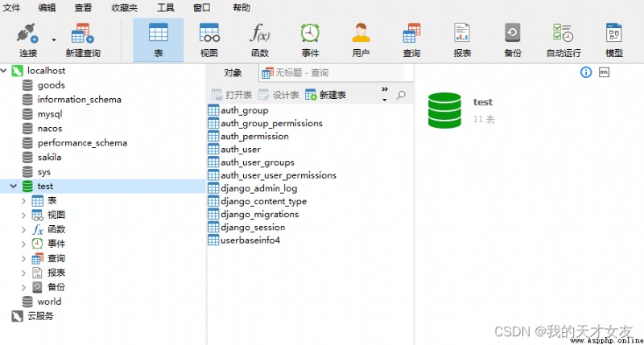Image resolution: width=644 pixels, height=345 pixels.
Task: Select the django_migrations table
Action: click(259, 214)
